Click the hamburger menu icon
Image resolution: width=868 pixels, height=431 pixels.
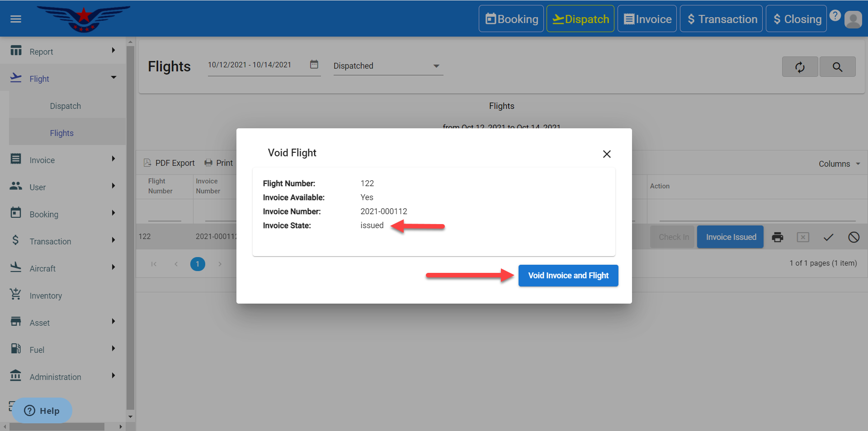(x=16, y=19)
